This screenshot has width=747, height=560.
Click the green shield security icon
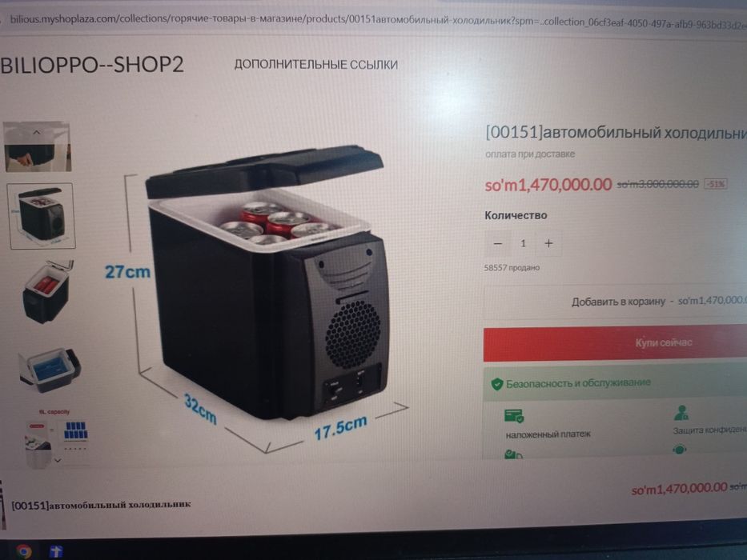coord(497,384)
